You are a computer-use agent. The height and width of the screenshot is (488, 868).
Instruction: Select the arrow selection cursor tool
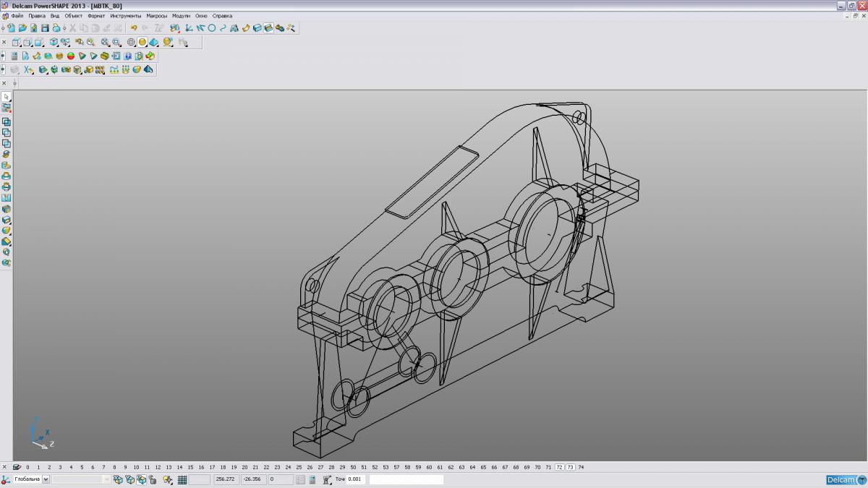coord(7,96)
